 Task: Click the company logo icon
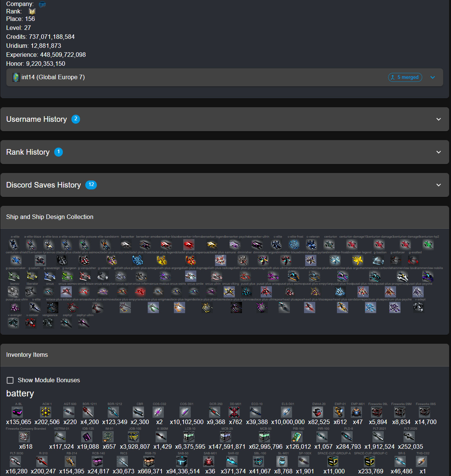[42, 4]
